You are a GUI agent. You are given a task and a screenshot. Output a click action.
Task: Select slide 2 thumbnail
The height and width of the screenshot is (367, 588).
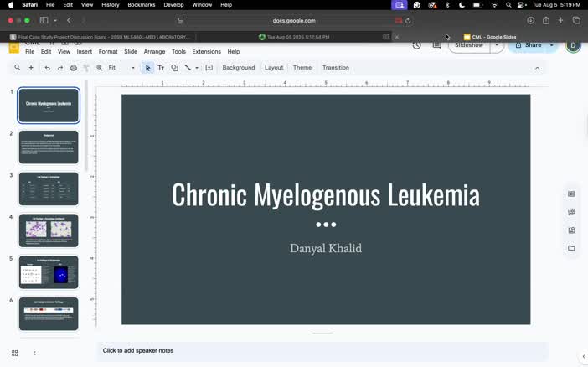coord(49,147)
